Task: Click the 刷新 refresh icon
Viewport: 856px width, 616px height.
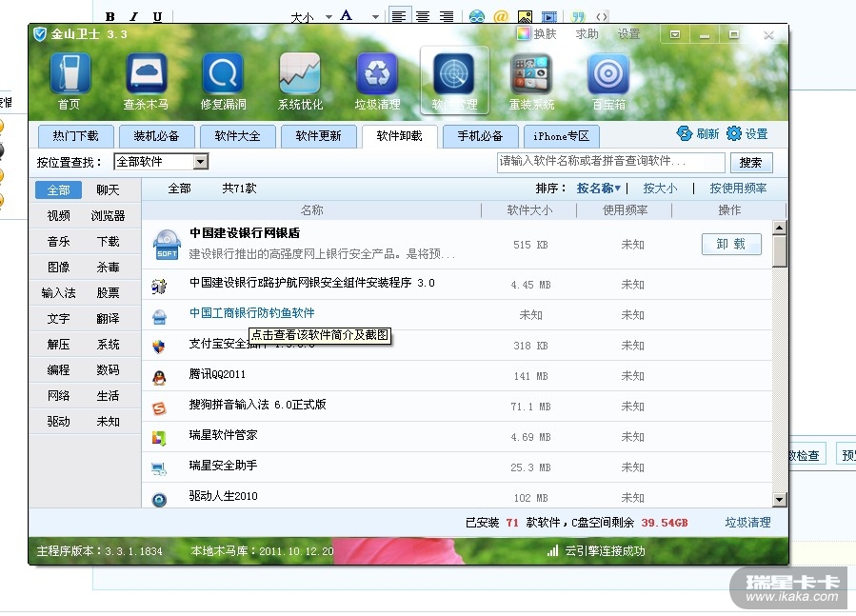Action: tap(684, 134)
